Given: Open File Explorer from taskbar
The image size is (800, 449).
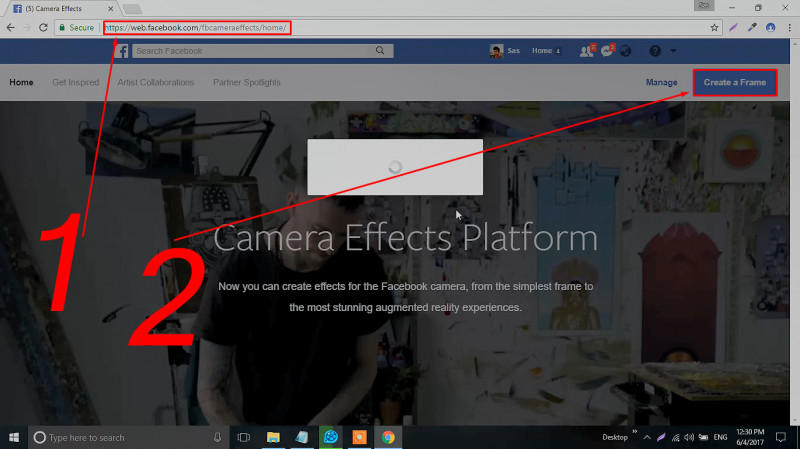Looking at the screenshot, I should [273, 437].
